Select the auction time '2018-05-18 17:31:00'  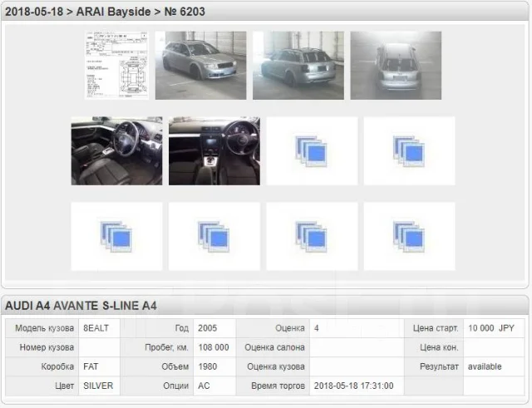pos(353,386)
